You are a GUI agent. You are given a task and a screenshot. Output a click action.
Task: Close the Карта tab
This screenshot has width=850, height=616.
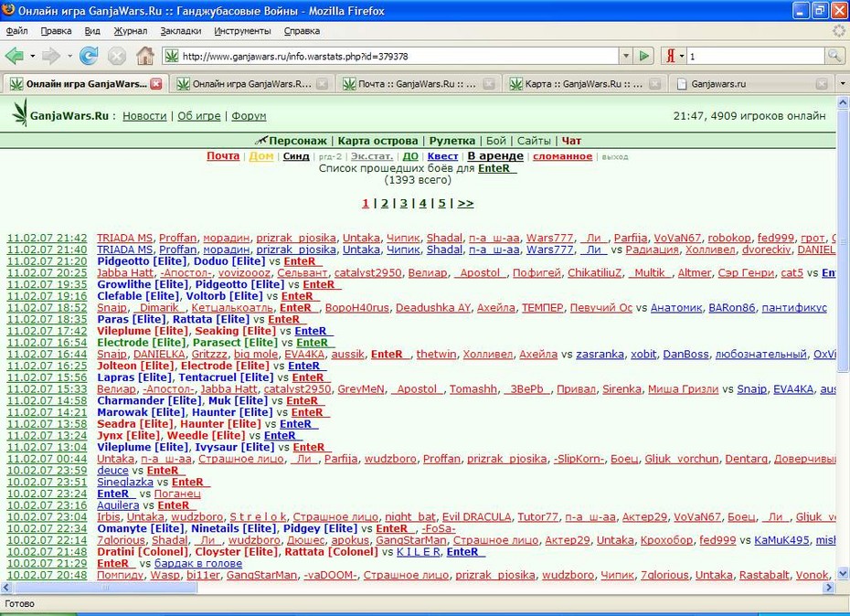coord(654,83)
